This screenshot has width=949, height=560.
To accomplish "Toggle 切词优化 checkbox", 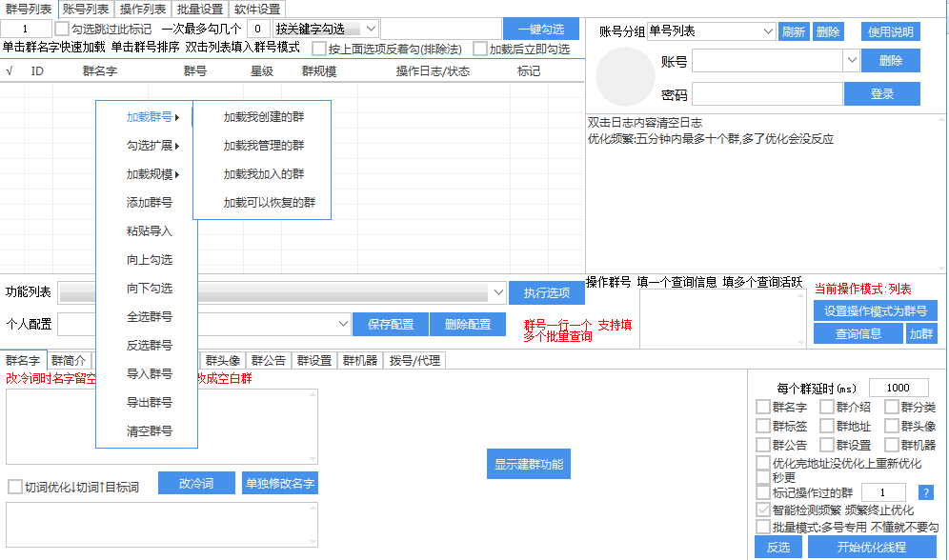I will (x=15, y=487).
